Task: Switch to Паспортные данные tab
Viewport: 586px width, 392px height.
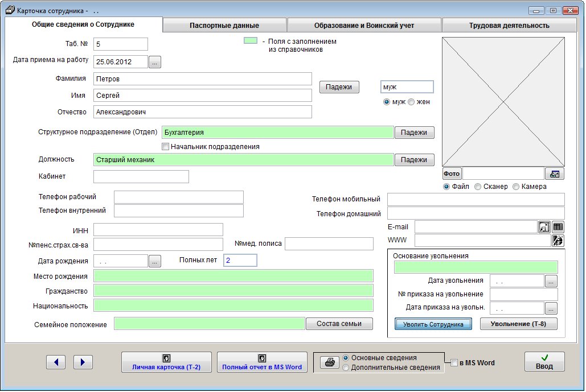Action: tap(224, 26)
